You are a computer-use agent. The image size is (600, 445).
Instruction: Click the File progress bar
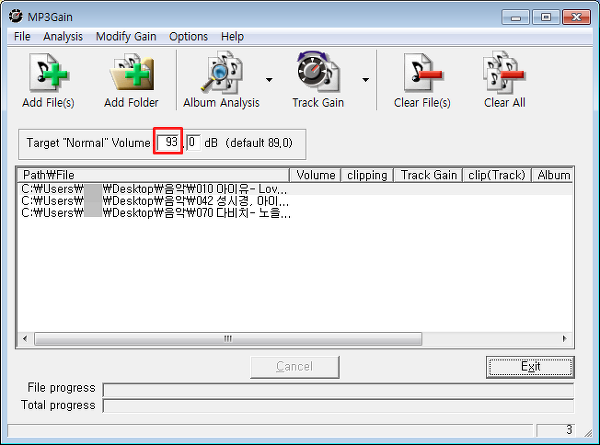338,390
